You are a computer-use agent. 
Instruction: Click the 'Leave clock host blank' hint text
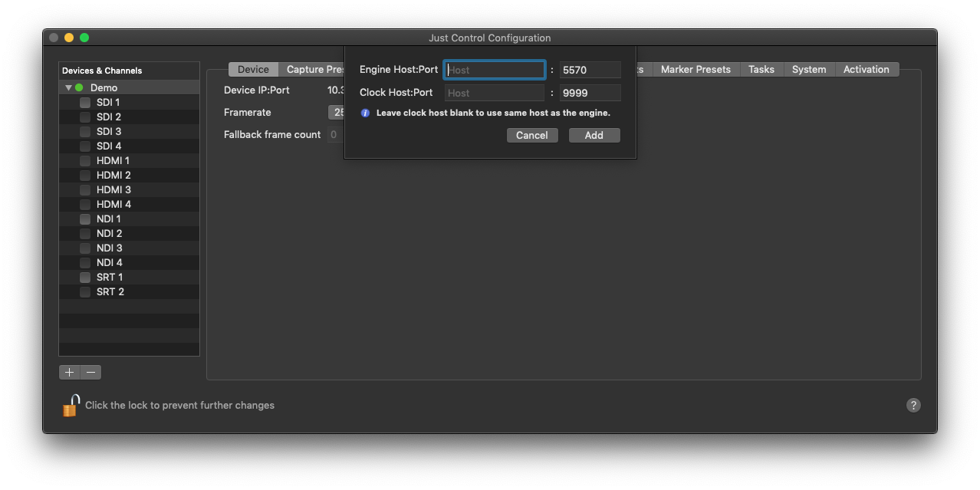[x=493, y=113]
